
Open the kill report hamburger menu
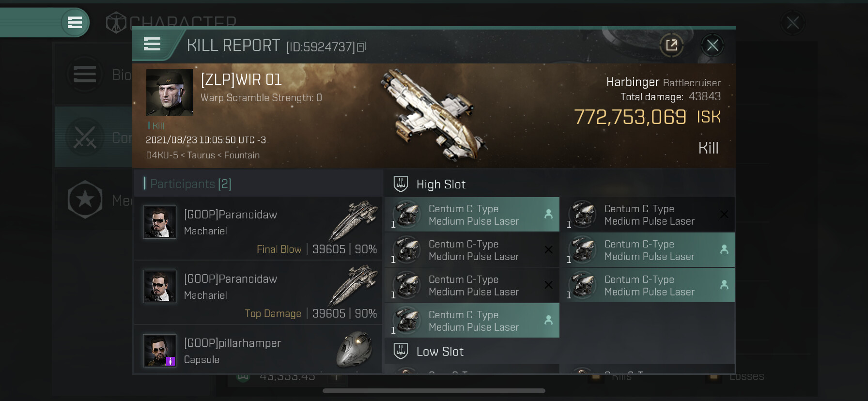[152, 45]
